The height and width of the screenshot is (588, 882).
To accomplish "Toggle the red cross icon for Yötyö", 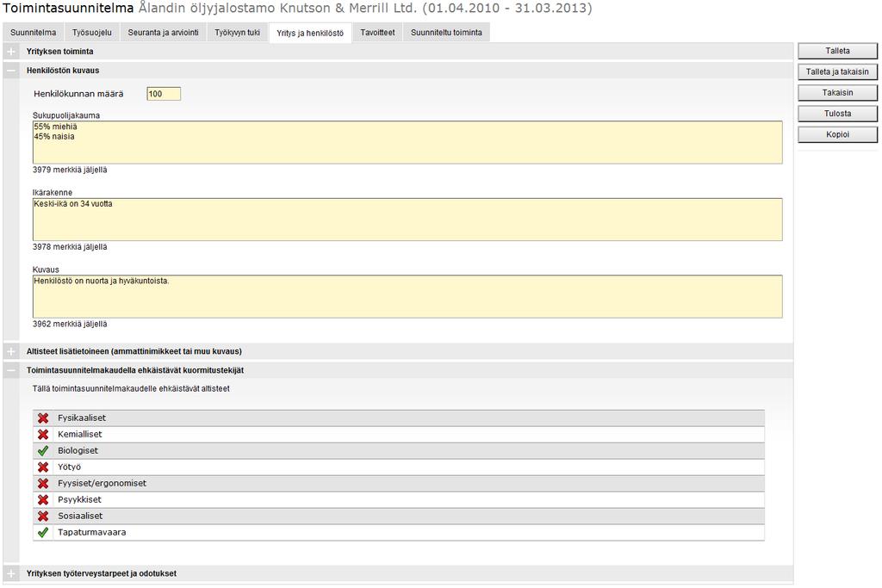I will tap(43, 467).
